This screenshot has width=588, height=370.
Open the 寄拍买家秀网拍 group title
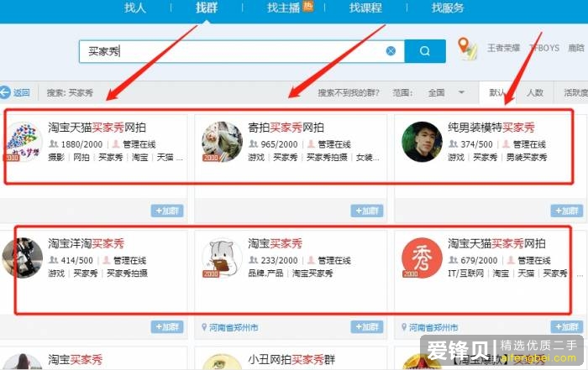tap(286, 128)
